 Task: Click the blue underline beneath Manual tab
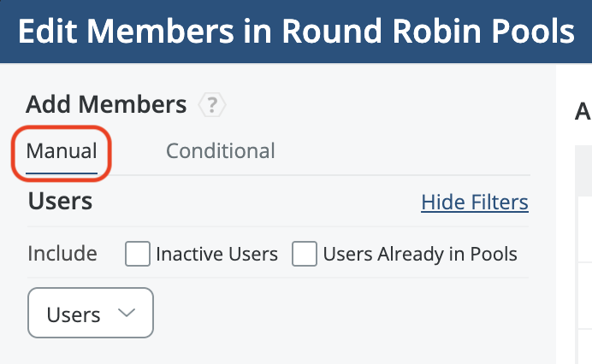[62, 173]
